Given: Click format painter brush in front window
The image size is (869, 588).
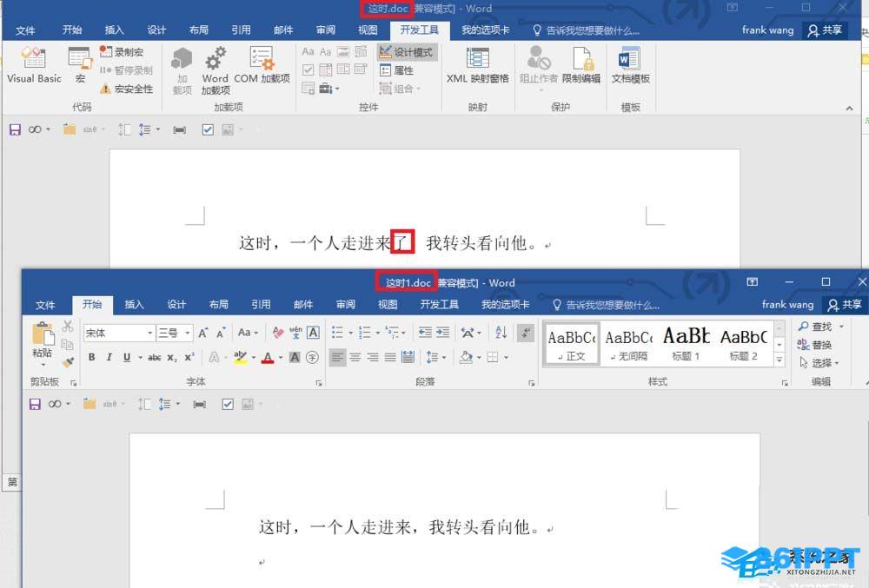Looking at the screenshot, I should click(68, 362).
